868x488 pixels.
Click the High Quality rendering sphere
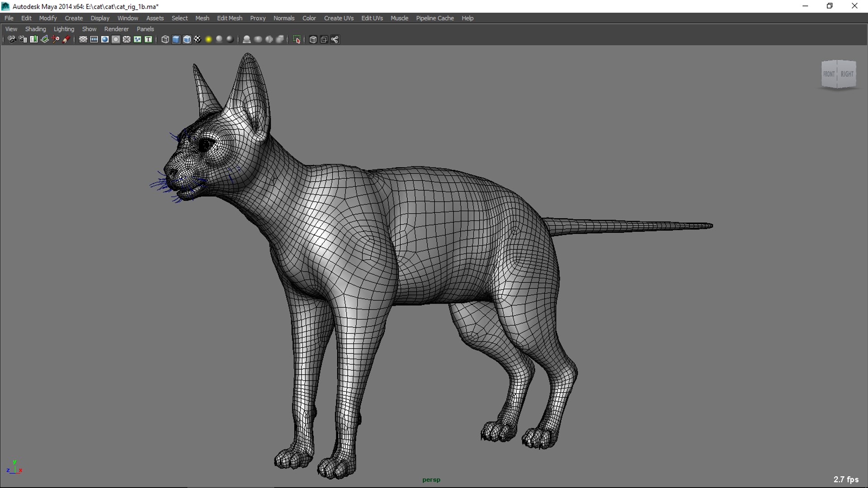point(230,39)
